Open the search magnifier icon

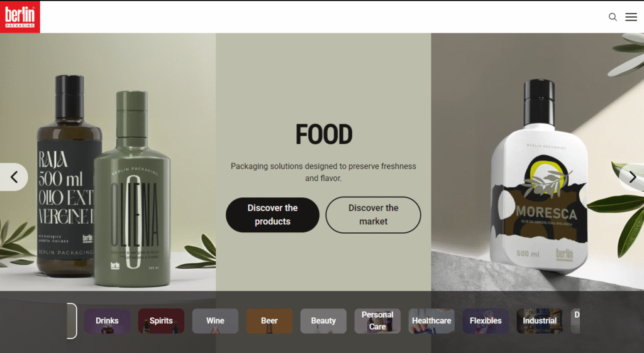613,17
